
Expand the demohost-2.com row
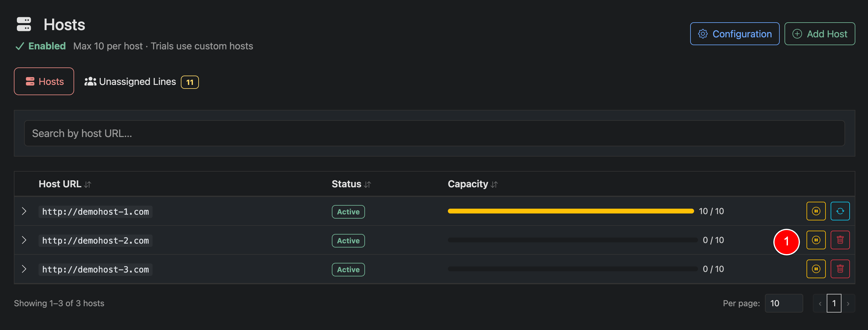(x=24, y=240)
